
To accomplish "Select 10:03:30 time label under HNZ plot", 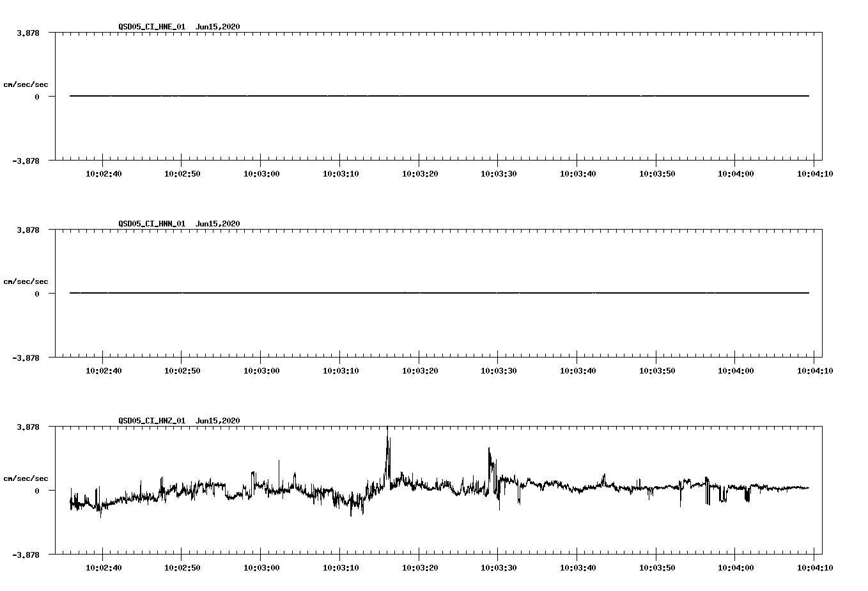I will pyautogui.click(x=499, y=567).
